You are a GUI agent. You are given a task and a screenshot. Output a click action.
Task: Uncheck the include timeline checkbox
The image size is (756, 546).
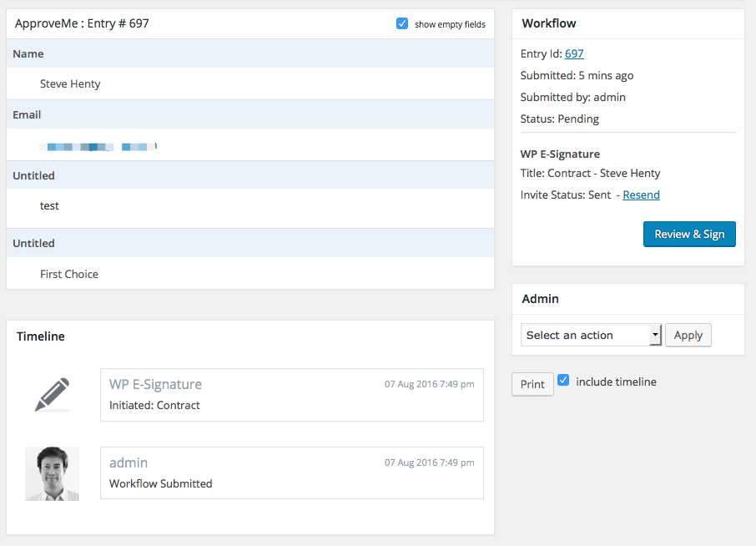pos(563,381)
